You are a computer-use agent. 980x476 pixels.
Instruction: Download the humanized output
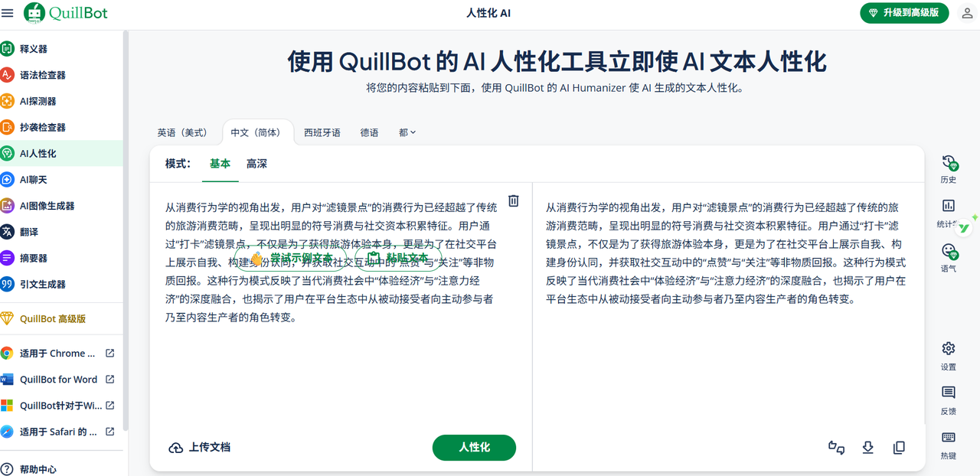tap(867, 448)
